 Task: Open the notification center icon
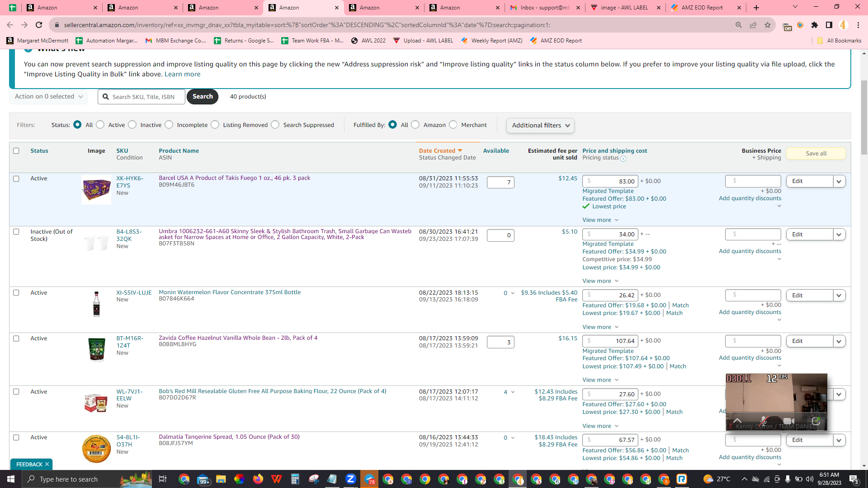(854, 479)
